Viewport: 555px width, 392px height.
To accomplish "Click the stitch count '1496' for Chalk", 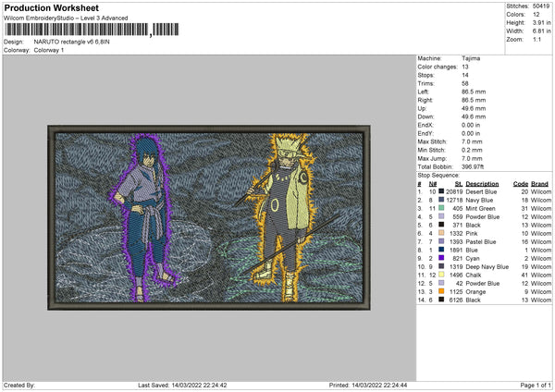I will 456,275.
